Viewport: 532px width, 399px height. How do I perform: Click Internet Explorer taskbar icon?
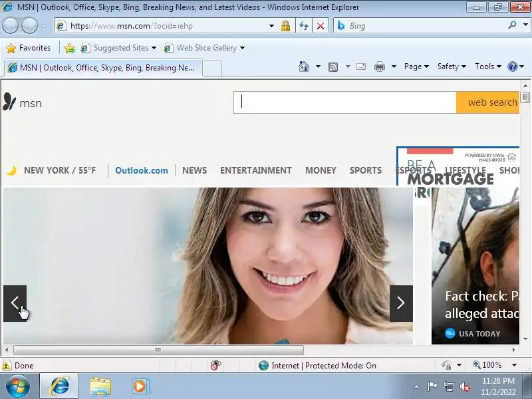(x=59, y=386)
